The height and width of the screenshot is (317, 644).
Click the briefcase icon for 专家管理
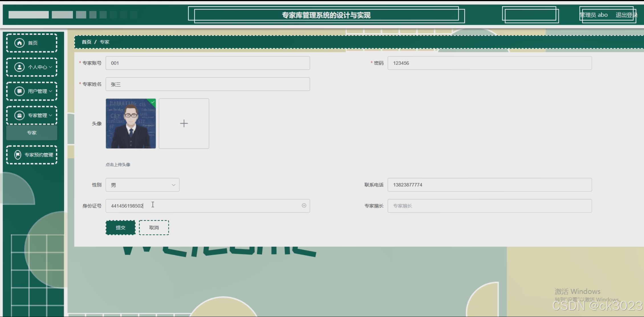tap(19, 115)
